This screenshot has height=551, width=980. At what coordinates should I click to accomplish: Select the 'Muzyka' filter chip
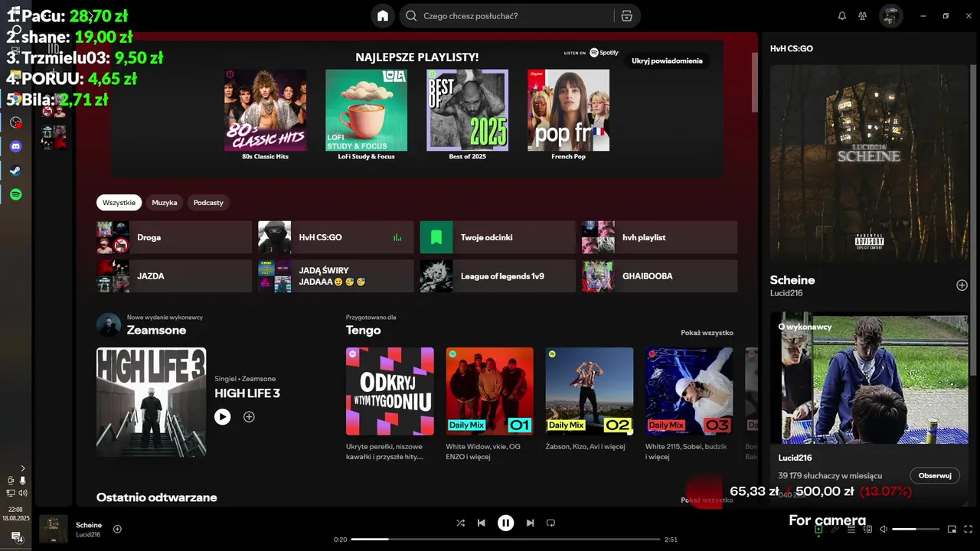(x=165, y=203)
